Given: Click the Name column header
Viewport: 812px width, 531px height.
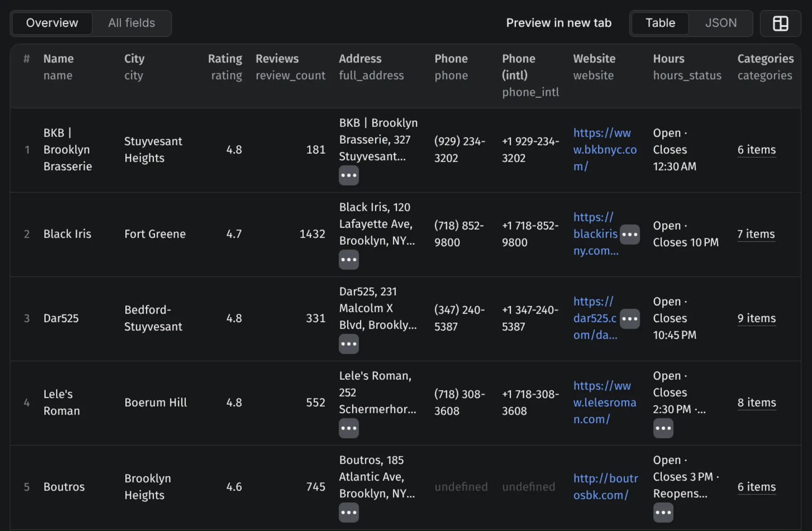Looking at the screenshot, I should (59, 67).
